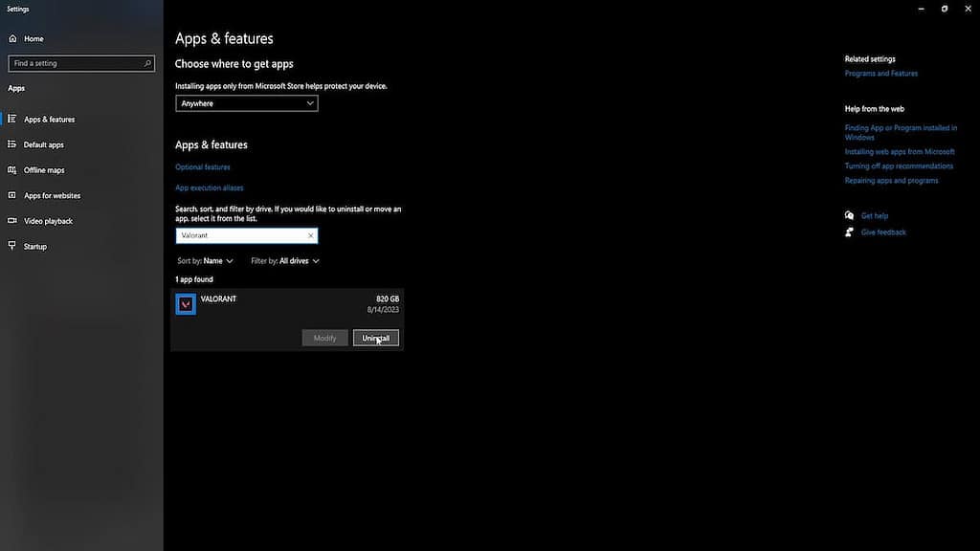
Task: Click the Apps for websites icon
Action: 11,195
